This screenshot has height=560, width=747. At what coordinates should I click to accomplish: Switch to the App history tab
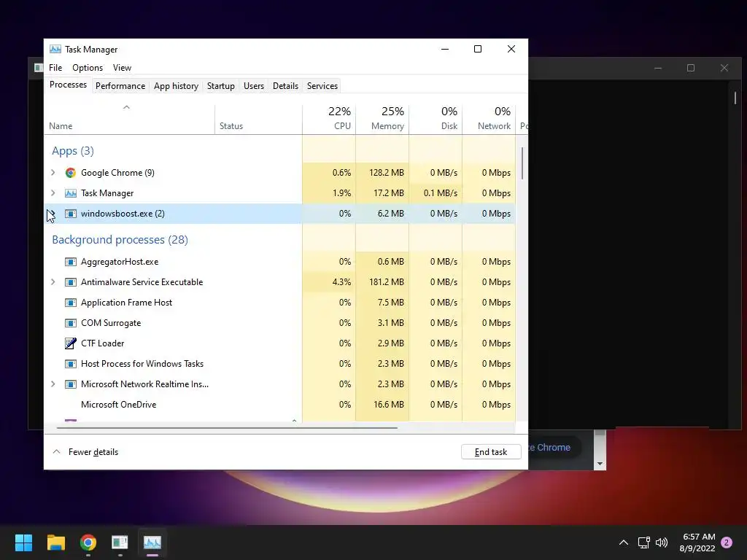click(177, 86)
